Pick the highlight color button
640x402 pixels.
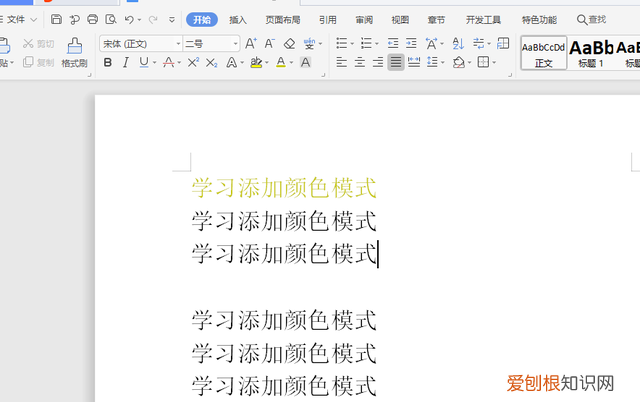pyautogui.click(x=256, y=62)
